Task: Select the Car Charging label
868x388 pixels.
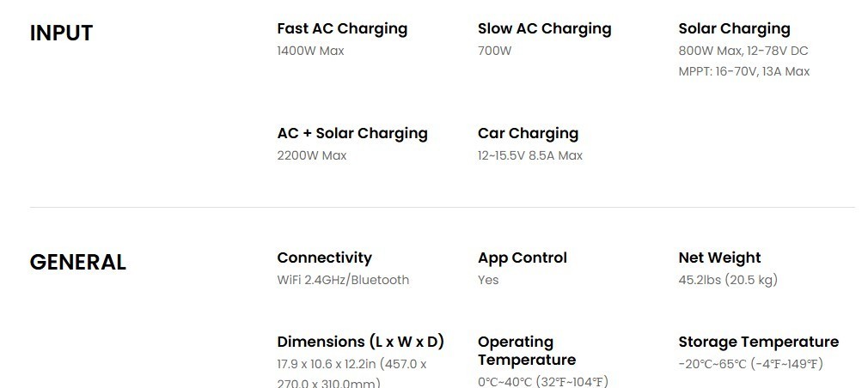Action: click(x=529, y=133)
